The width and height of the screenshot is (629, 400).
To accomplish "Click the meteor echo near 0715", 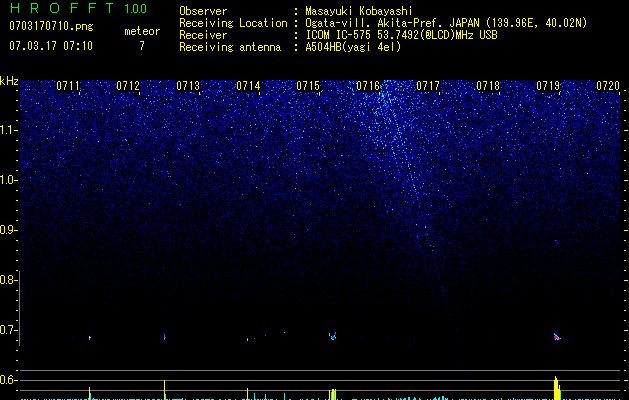I will point(333,335).
